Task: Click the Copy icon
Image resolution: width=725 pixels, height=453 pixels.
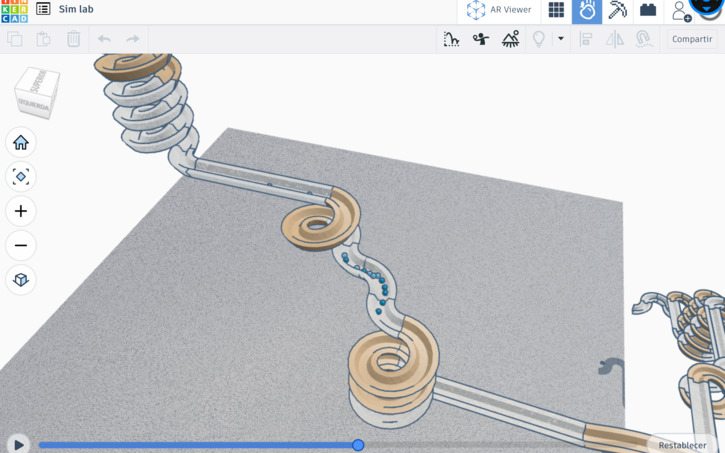Action: [x=15, y=39]
